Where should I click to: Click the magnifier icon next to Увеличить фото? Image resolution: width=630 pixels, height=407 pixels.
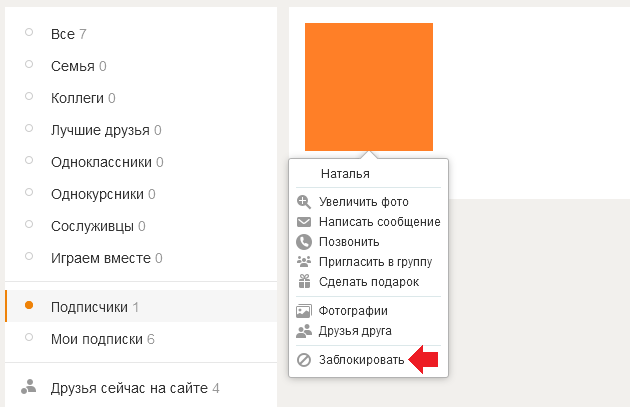(x=304, y=202)
